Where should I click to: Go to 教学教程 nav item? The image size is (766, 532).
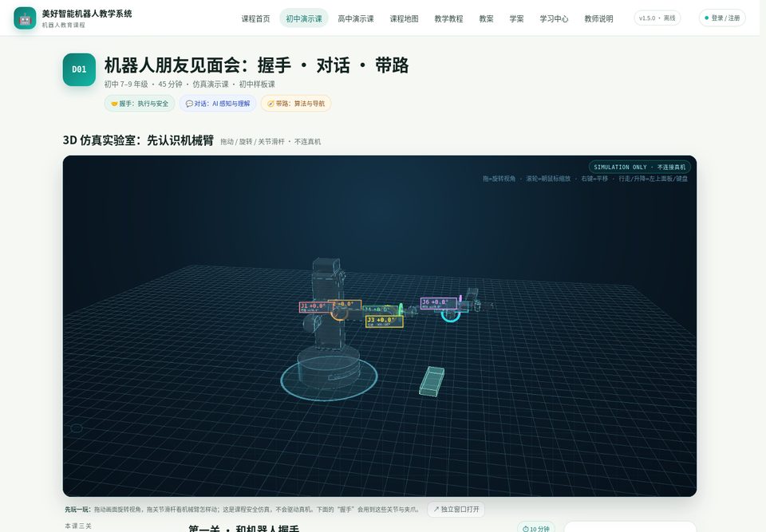(x=448, y=18)
